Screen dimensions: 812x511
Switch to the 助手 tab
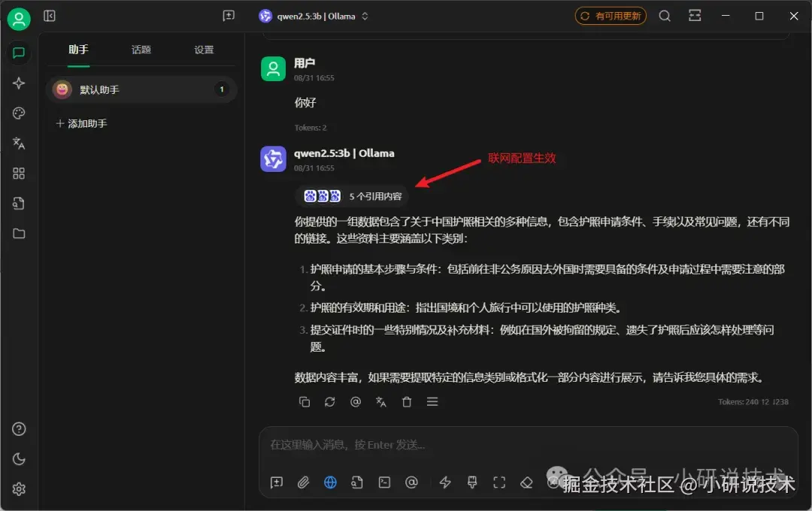click(x=78, y=50)
